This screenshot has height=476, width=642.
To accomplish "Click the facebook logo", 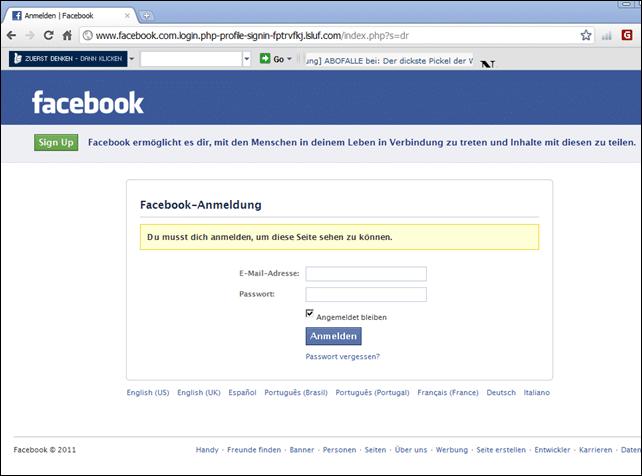I will coord(88,102).
